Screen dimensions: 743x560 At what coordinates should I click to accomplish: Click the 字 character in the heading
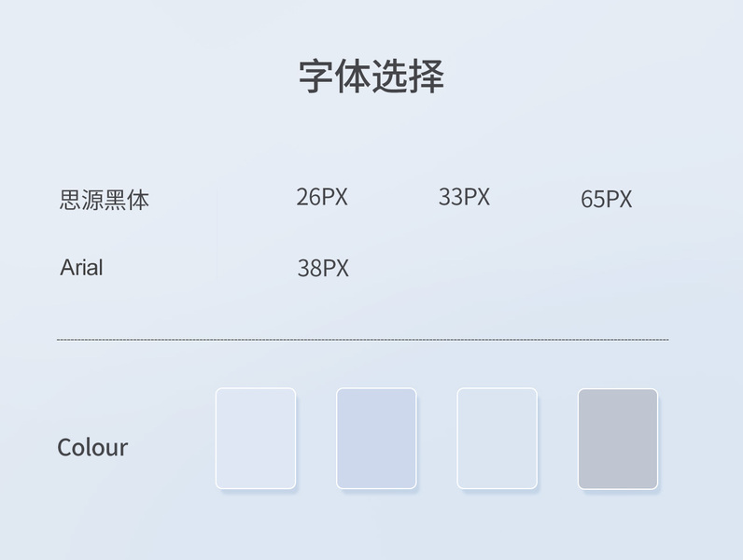(316, 76)
